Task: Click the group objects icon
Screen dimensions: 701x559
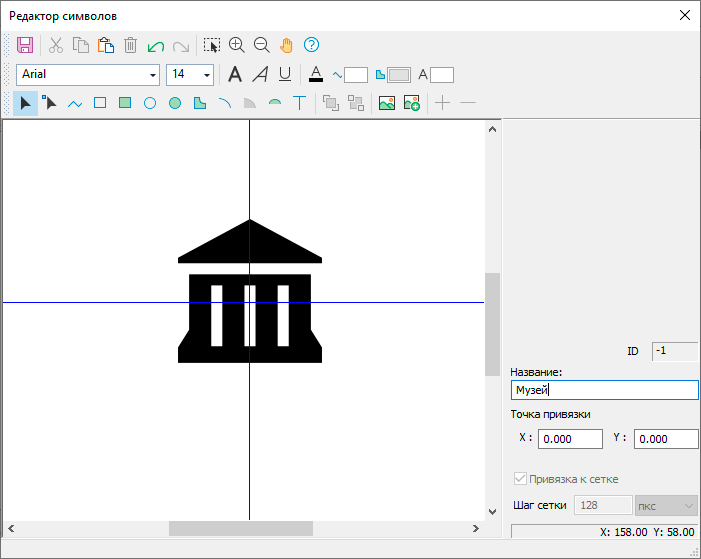Action: tap(331, 103)
